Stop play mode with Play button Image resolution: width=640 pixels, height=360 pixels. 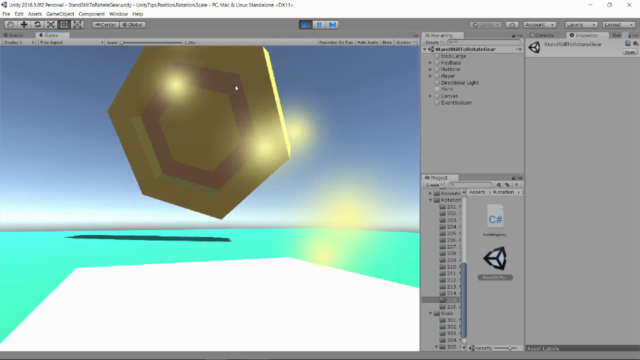305,25
